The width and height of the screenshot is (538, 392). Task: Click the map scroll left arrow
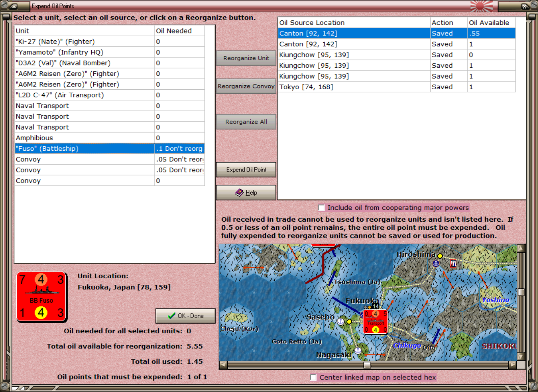(223, 365)
